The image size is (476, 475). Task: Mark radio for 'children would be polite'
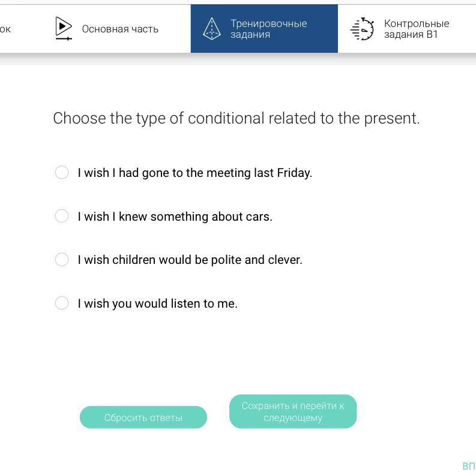point(62,260)
